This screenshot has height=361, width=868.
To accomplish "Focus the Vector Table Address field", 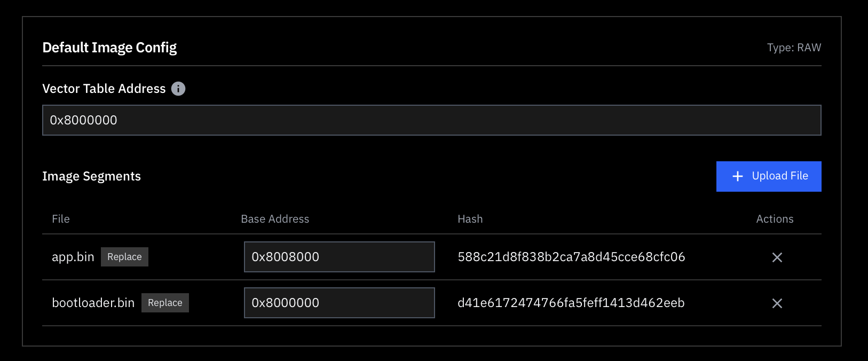I will point(431,120).
